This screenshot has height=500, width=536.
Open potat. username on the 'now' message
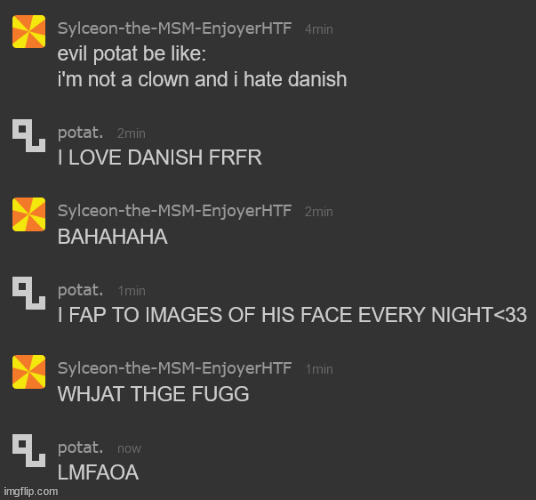pyautogui.click(x=80, y=448)
